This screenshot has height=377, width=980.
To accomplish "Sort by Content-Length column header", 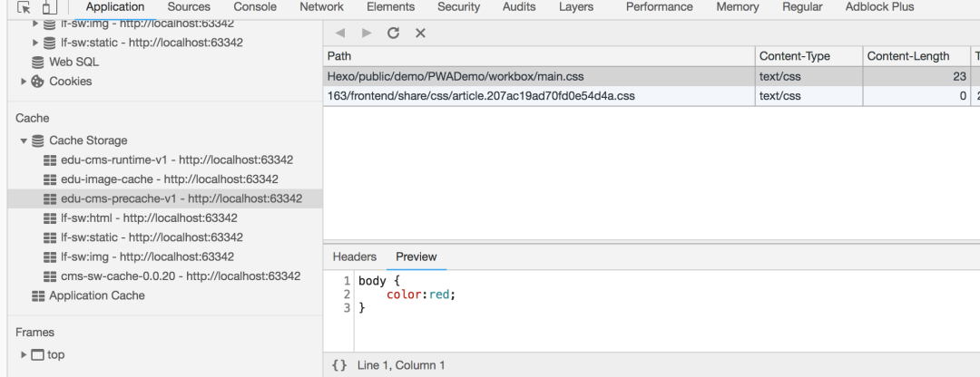I will (x=907, y=56).
